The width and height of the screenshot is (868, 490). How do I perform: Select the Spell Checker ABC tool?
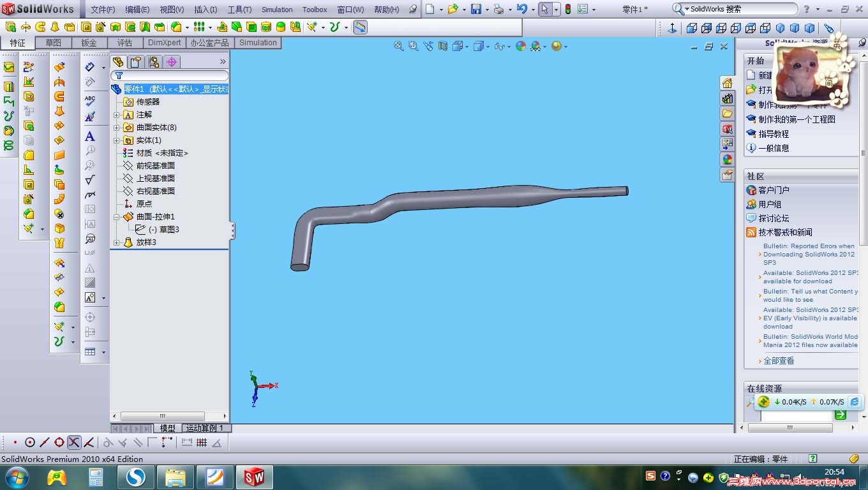click(90, 100)
